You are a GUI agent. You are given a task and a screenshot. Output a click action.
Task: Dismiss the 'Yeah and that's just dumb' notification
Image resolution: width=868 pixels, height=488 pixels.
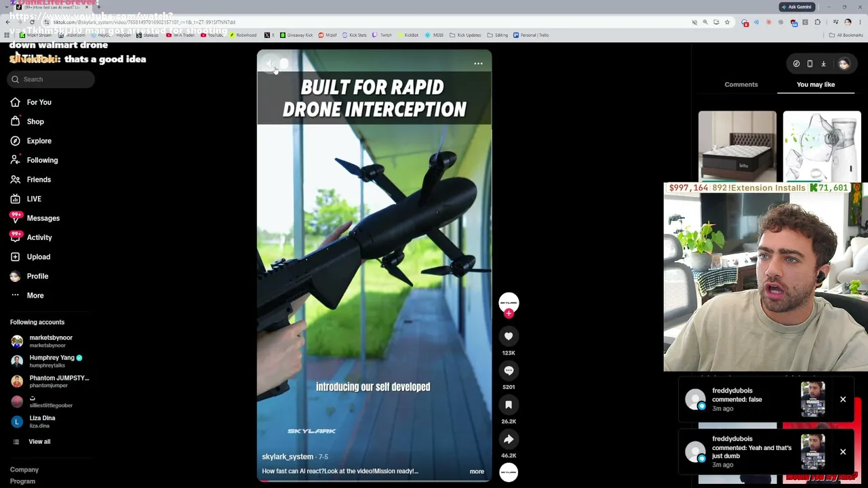coord(843,452)
